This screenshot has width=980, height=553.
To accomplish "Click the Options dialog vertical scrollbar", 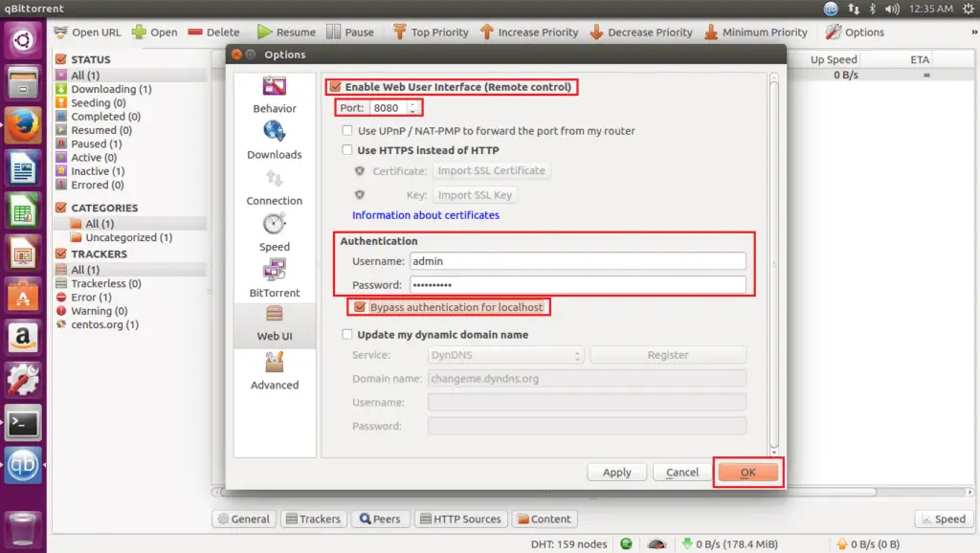I will tap(773, 264).
